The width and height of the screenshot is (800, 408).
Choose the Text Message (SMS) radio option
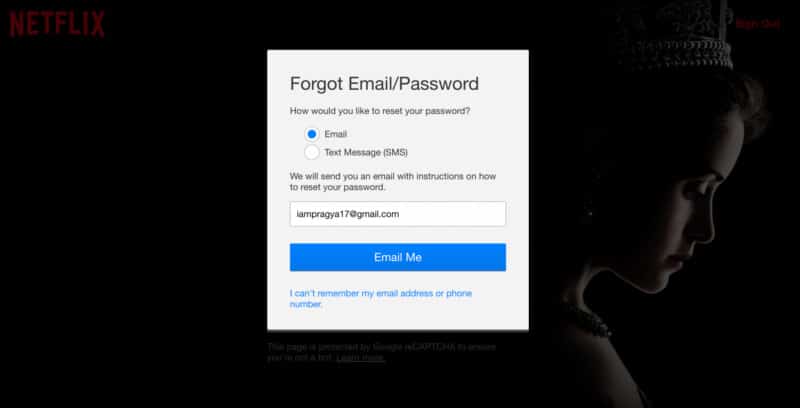pyautogui.click(x=312, y=152)
